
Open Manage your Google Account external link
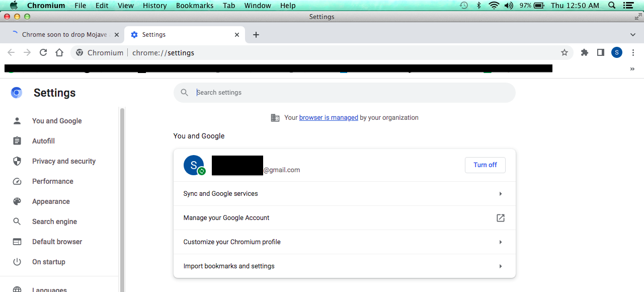coord(501,218)
